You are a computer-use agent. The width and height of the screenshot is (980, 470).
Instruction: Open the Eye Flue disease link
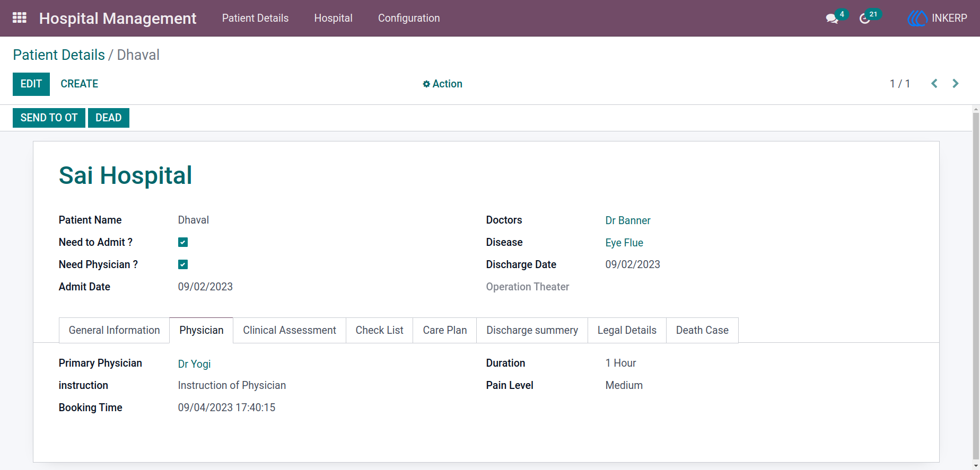(624, 243)
